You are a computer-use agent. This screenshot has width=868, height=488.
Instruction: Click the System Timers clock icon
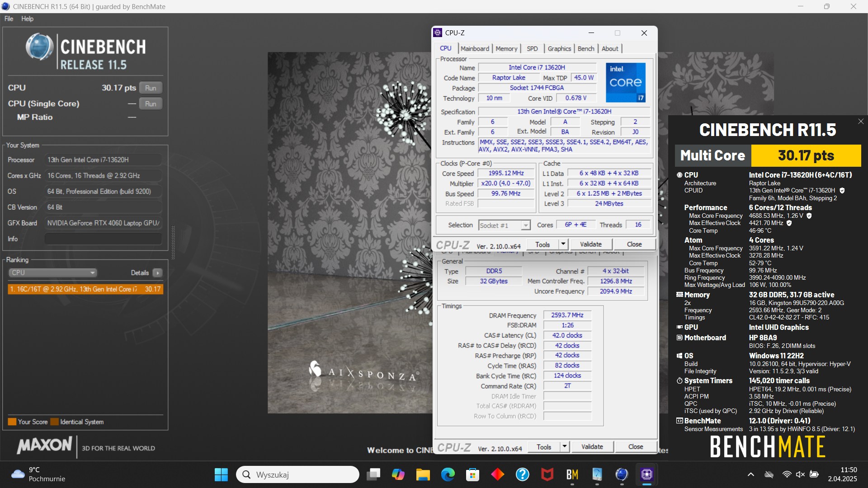(x=679, y=381)
